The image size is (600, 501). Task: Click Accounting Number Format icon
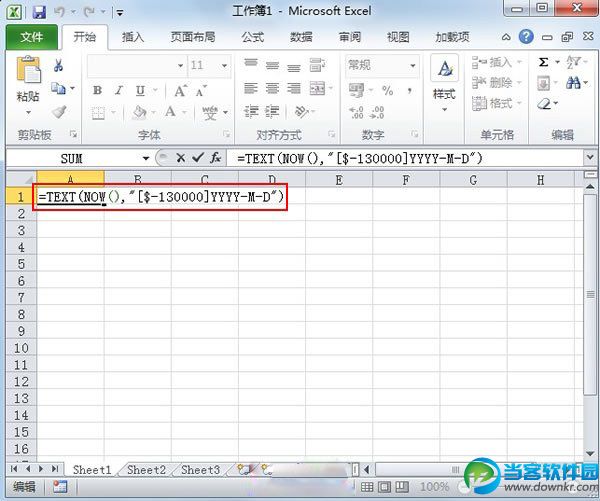pyautogui.click(x=357, y=91)
